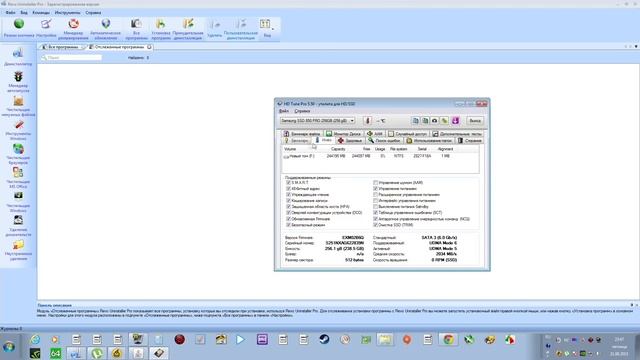Open Junk Files Cleaner sidebar icon
The image size is (640, 360).
pyautogui.click(x=18, y=101)
